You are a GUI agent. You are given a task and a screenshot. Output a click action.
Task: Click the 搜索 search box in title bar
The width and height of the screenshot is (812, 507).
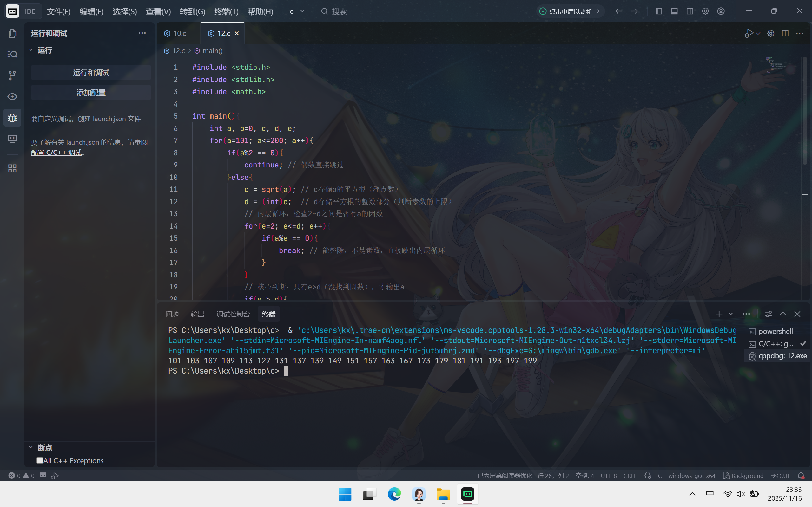339,11
